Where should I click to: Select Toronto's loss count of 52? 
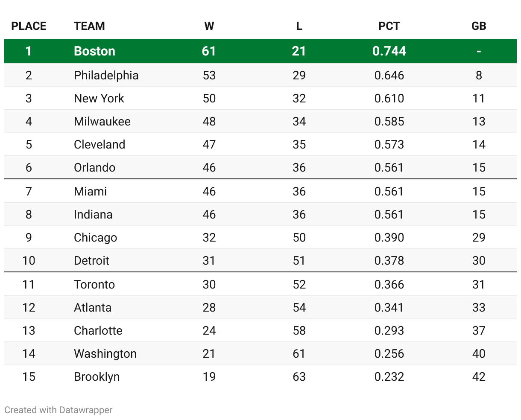click(299, 284)
